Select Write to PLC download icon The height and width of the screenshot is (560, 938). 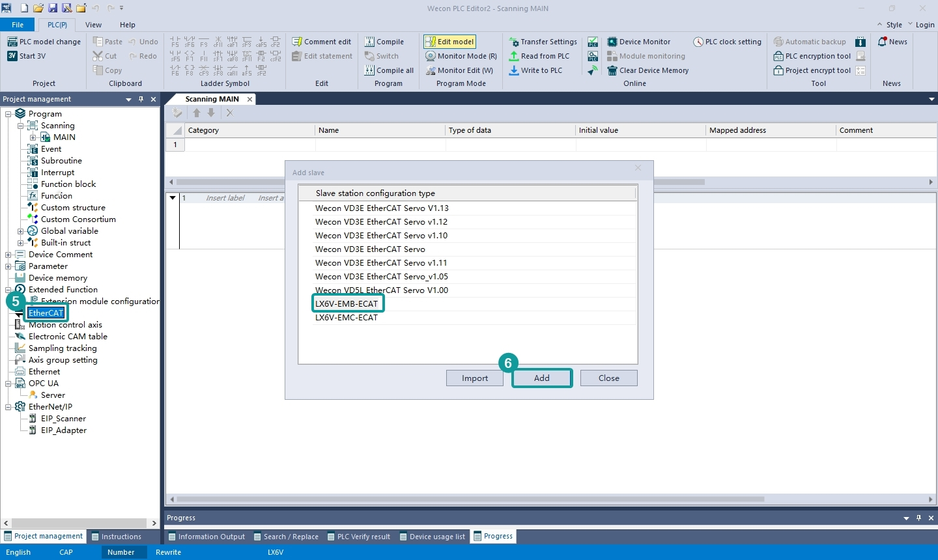[514, 70]
